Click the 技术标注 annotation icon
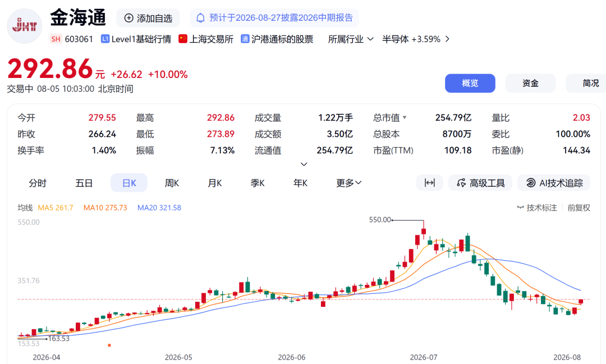Image resolution: width=606 pixels, height=364 pixels. point(521,208)
